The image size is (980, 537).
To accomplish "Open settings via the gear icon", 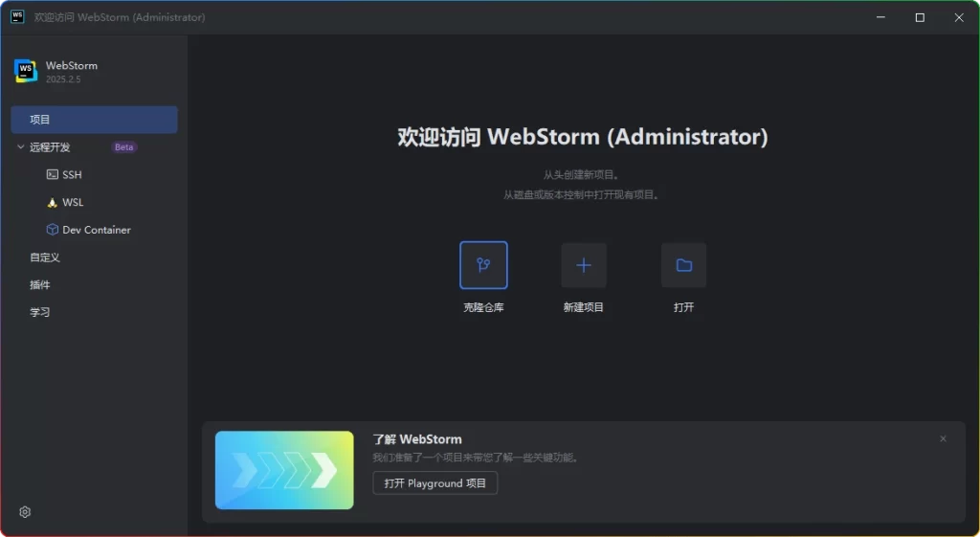I will 25,512.
